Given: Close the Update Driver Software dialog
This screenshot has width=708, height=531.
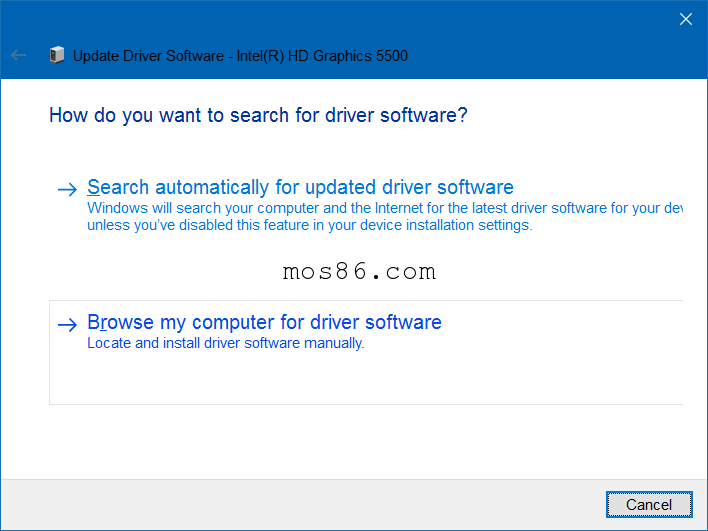Looking at the screenshot, I should click(685, 19).
